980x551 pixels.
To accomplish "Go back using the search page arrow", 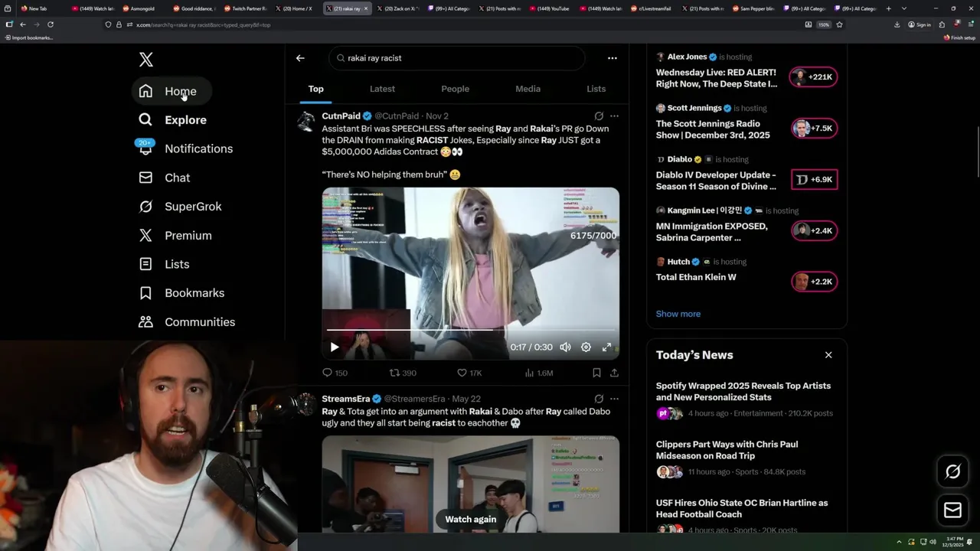I will (300, 58).
